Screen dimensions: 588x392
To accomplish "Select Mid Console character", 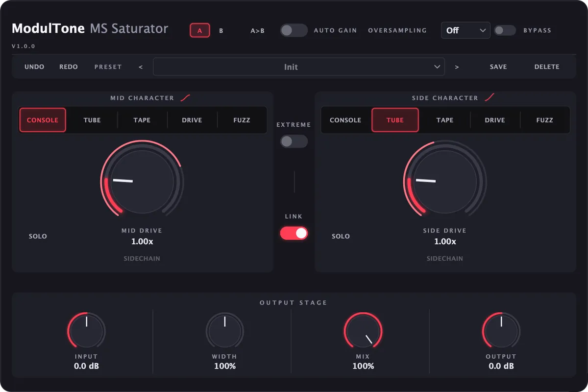I will pos(43,120).
